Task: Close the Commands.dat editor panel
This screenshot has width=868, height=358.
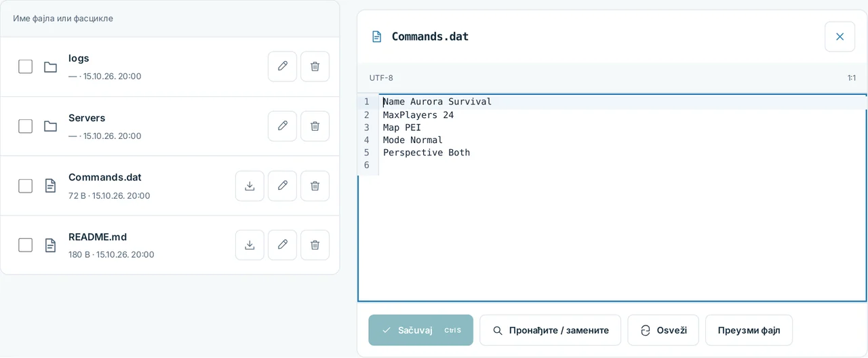Action: click(x=840, y=37)
